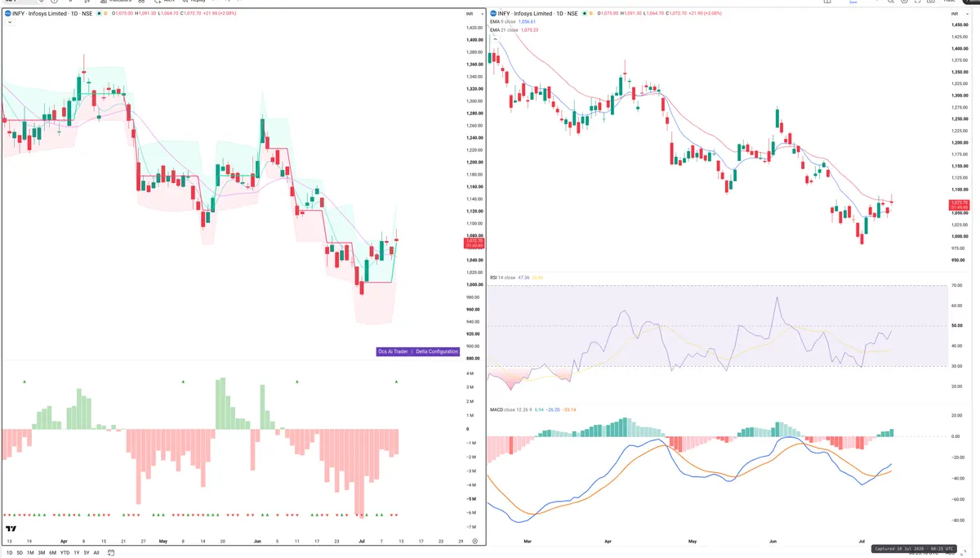Select the 6M date range
Screen dimensions: 980x558
(52, 552)
